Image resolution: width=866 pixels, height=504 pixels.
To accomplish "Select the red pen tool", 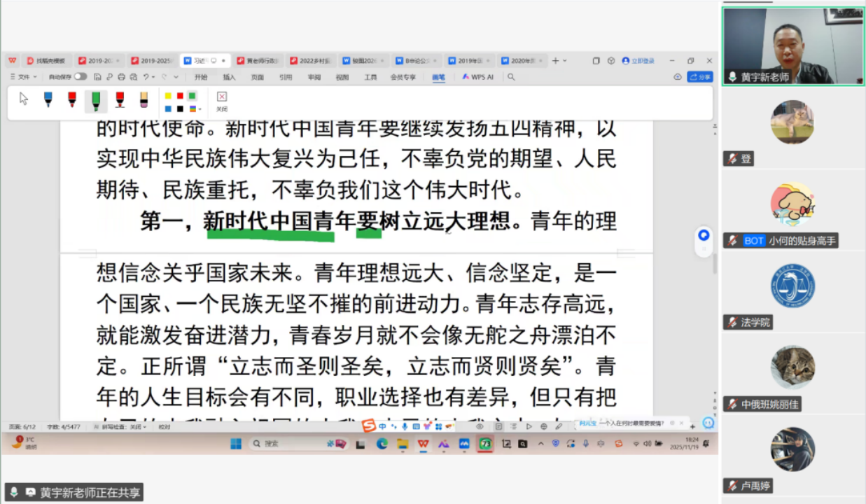I will pyautogui.click(x=71, y=100).
